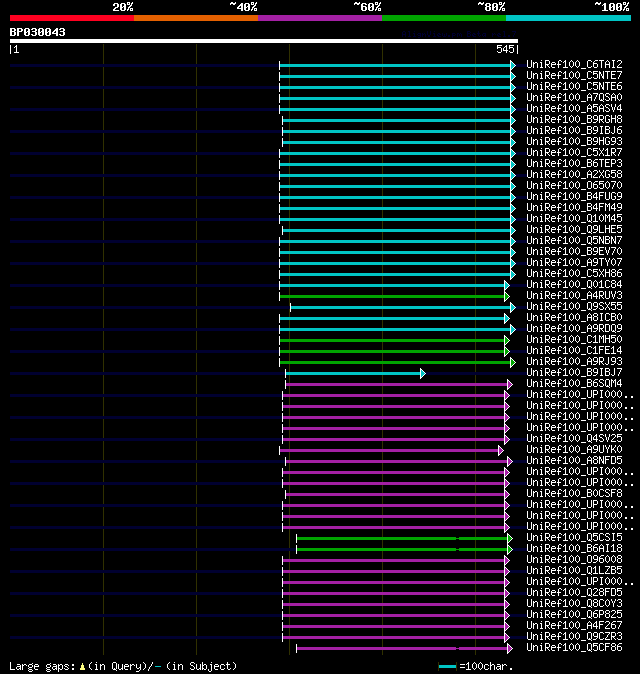Click the orange ~40% identity legend segment
The image size is (640, 674).
(x=196, y=18)
